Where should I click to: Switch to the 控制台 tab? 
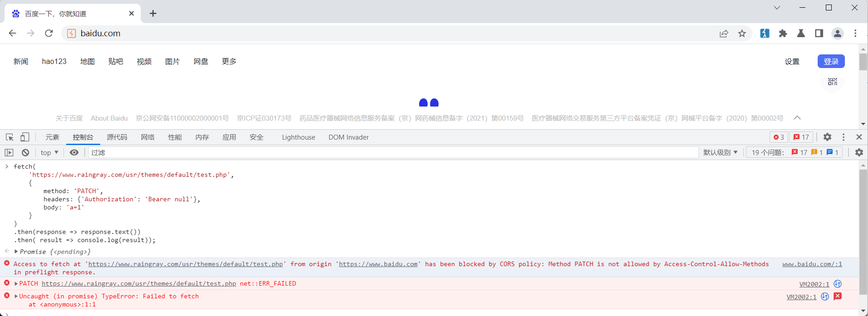[83, 137]
